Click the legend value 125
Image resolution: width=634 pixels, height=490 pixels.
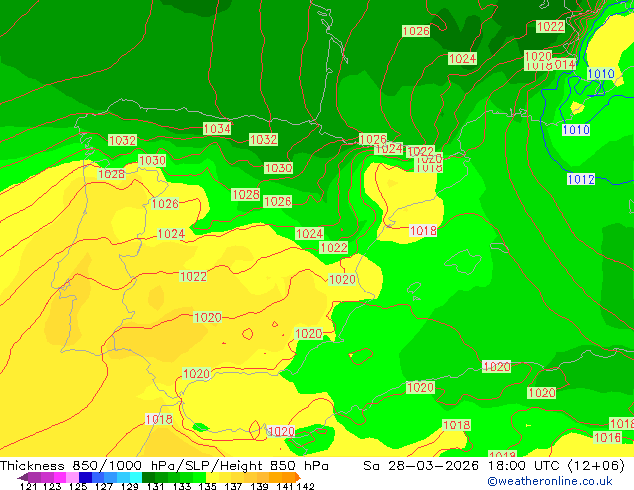pos(78,486)
